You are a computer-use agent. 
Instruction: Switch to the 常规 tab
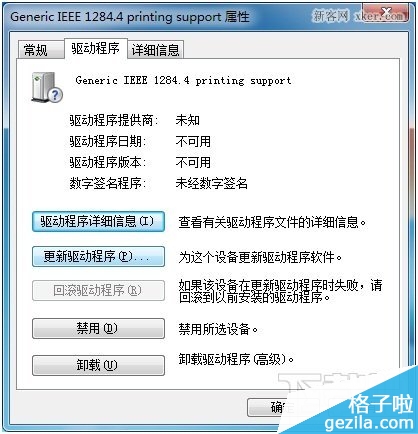36,50
